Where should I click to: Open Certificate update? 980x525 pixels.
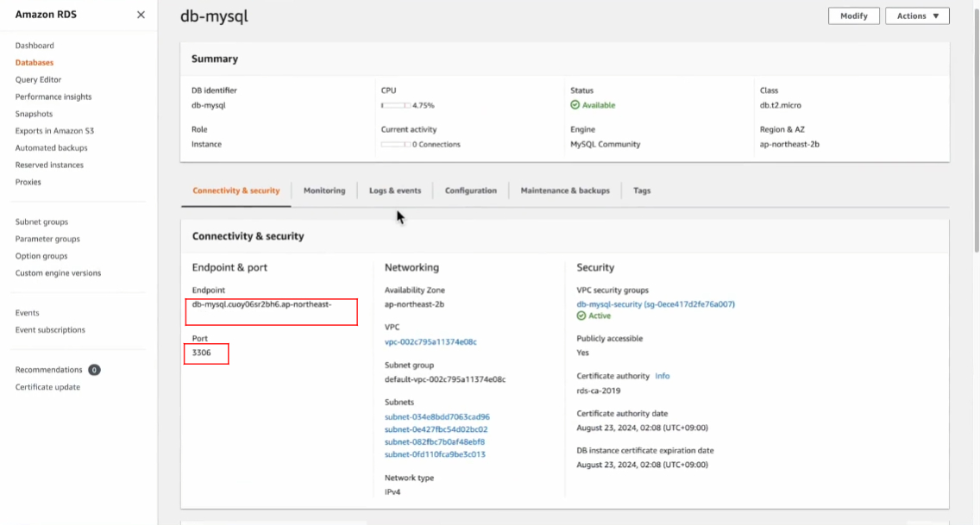(47, 387)
